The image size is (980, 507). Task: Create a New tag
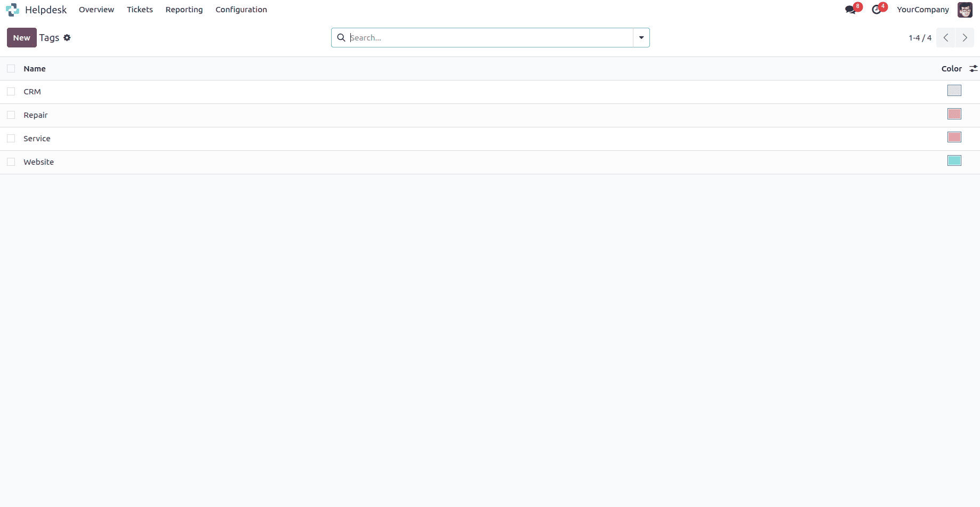click(x=22, y=38)
